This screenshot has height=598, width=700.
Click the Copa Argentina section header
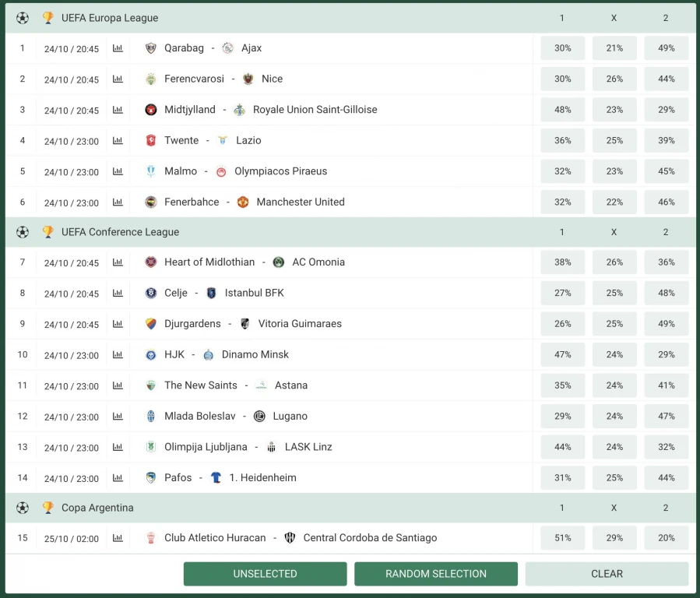click(x=97, y=508)
